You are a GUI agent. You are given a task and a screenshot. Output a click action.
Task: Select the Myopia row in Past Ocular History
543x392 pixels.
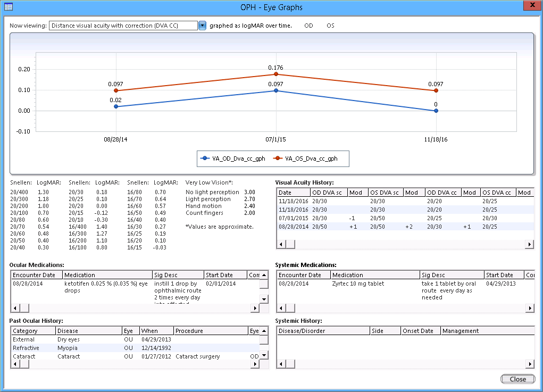(135, 348)
